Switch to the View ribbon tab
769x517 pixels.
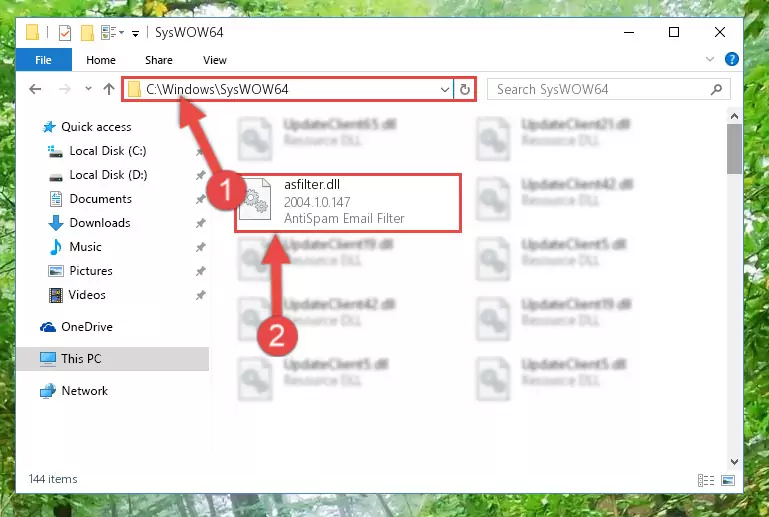pyautogui.click(x=214, y=60)
